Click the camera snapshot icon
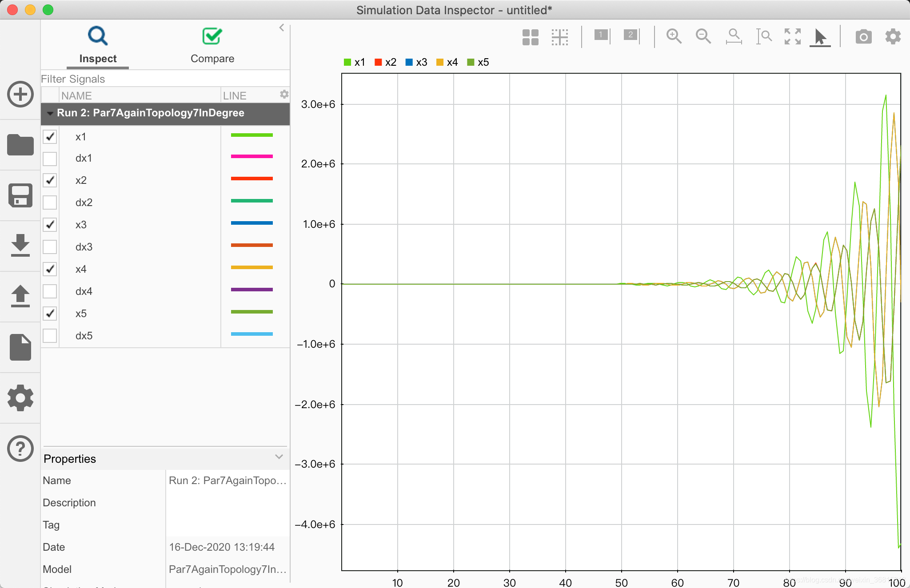The width and height of the screenshot is (910, 588). pos(863,37)
